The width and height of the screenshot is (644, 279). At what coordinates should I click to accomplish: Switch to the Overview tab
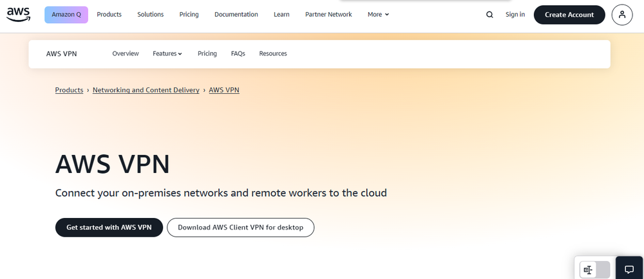point(126,54)
